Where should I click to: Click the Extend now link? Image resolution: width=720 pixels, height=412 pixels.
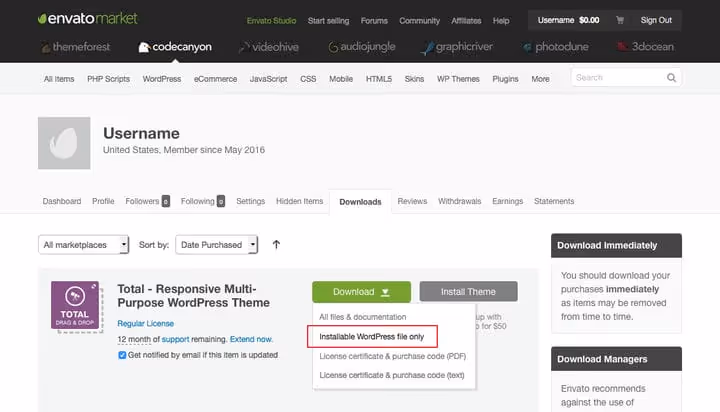click(251, 339)
